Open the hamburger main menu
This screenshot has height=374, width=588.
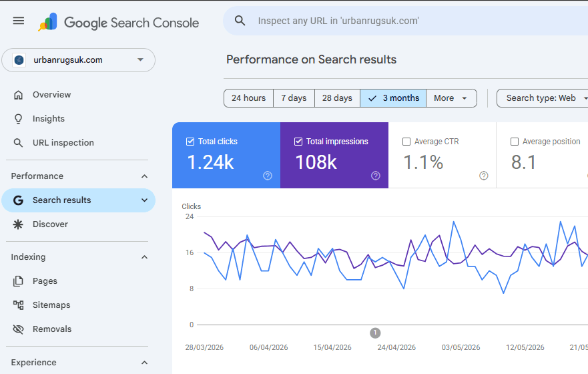19,21
